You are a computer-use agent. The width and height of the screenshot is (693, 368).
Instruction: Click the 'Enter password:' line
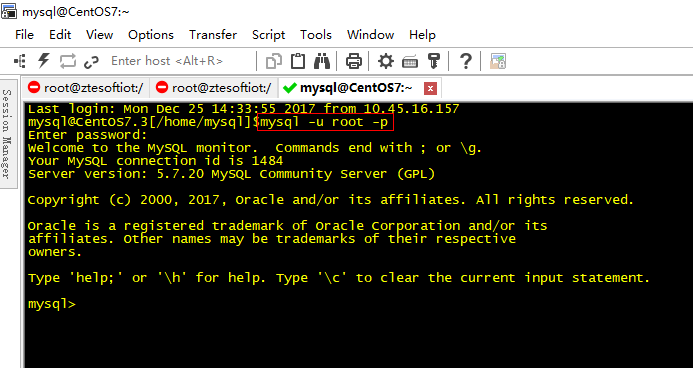(87, 135)
